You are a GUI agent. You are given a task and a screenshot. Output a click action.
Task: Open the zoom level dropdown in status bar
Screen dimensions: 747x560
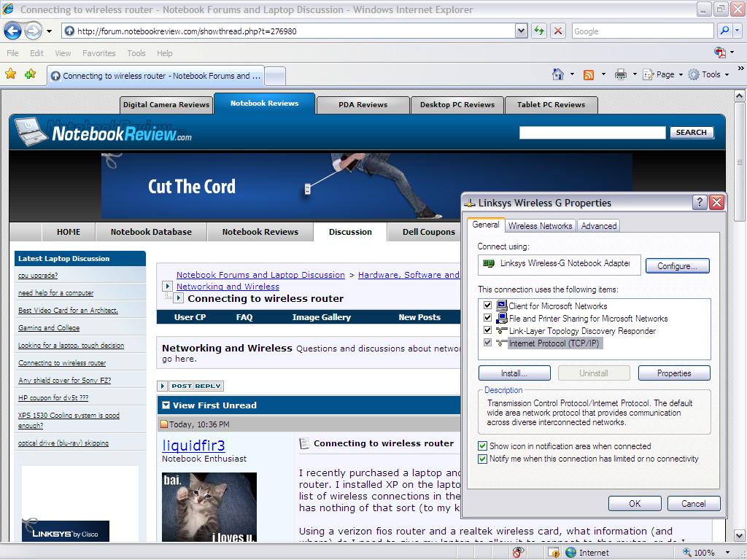tap(727, 553)
